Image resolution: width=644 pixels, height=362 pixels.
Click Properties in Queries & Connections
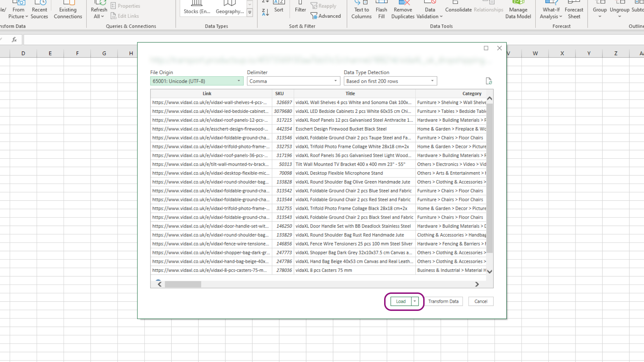tap(125, 6)
